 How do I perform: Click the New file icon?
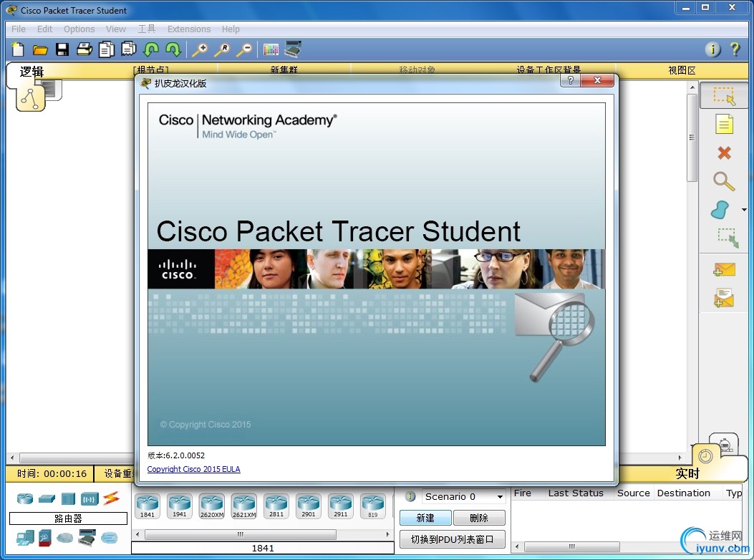18,49
